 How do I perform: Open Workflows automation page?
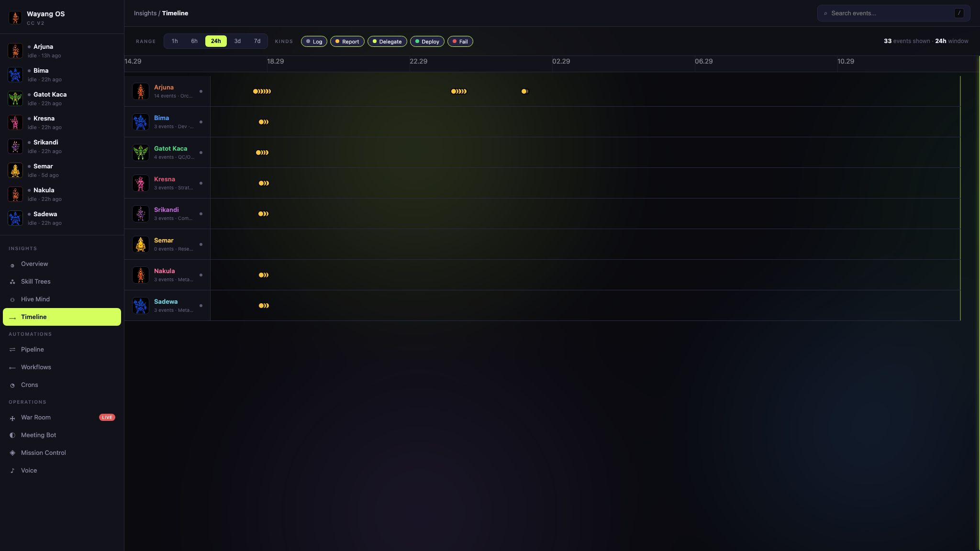(x=62, y=367)
